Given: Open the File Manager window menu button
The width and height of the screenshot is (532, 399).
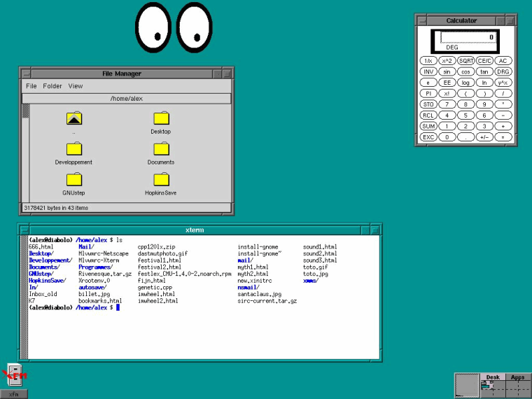Looking at the screenshot, I should (x=26, y=73).
